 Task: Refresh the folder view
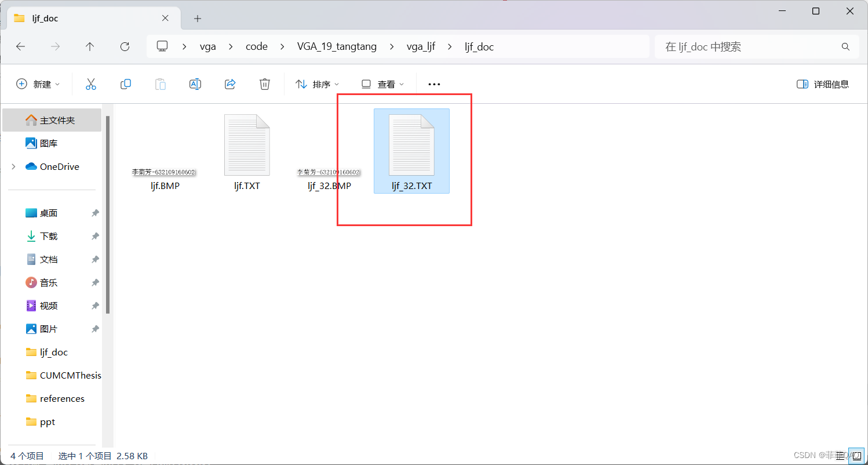click(x=125, y=47)
